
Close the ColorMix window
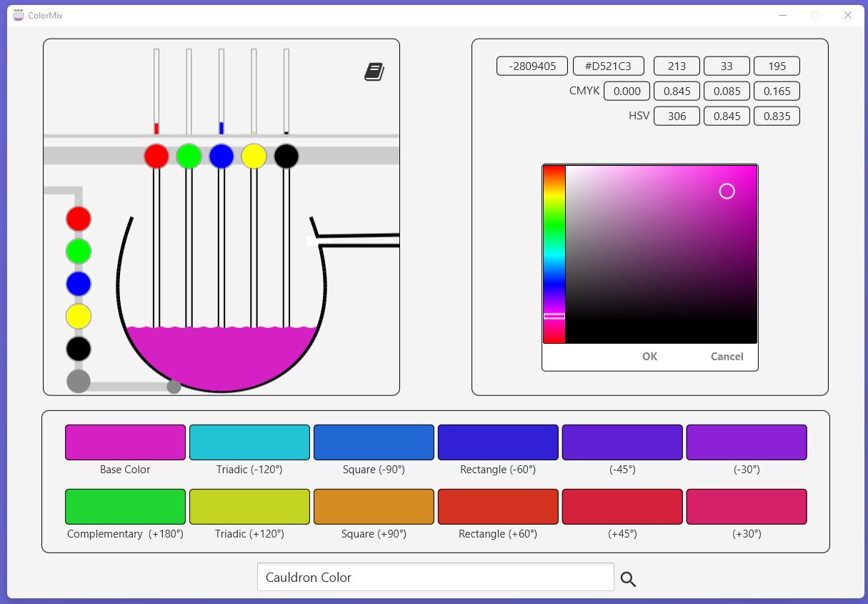coord(848,15)
